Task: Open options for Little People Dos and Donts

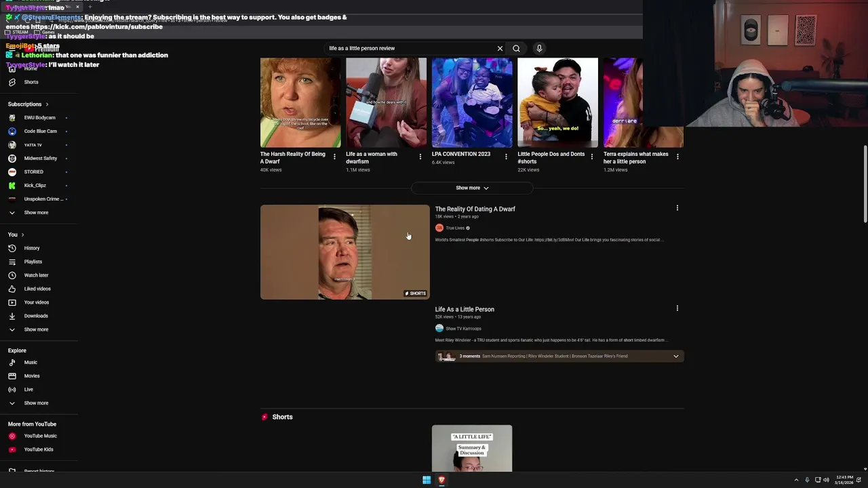Action: tap(592, 157)
